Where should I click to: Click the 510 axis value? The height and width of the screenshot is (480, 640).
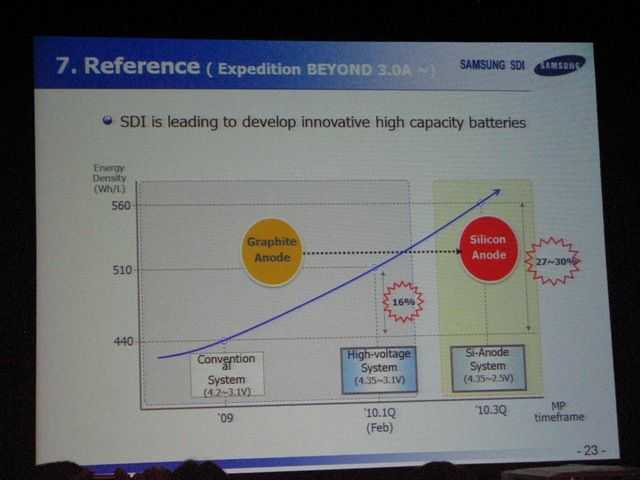pyautogui.click(x=122, y=270)
